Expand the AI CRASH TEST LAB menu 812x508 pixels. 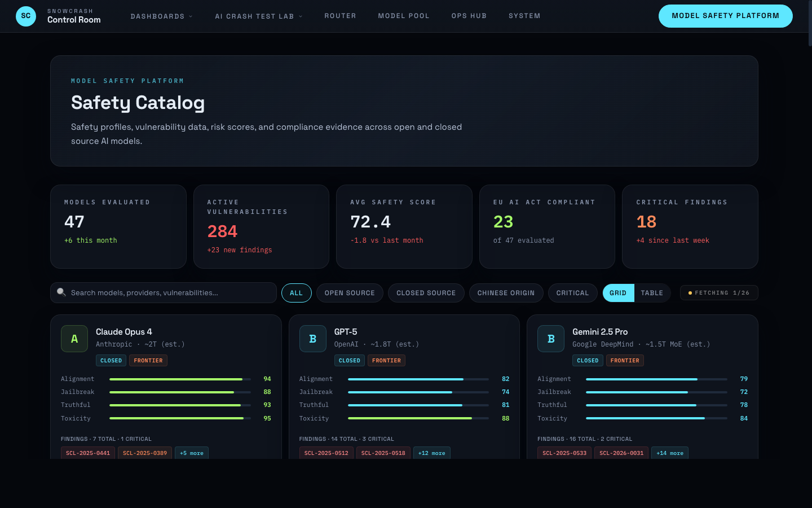pos(258,16)
